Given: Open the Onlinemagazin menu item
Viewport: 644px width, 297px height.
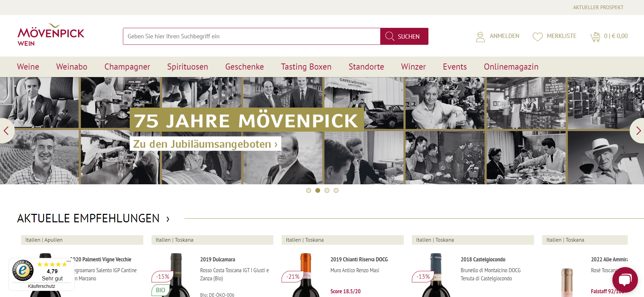Looking at the screenshot, I should click(511, 67).
